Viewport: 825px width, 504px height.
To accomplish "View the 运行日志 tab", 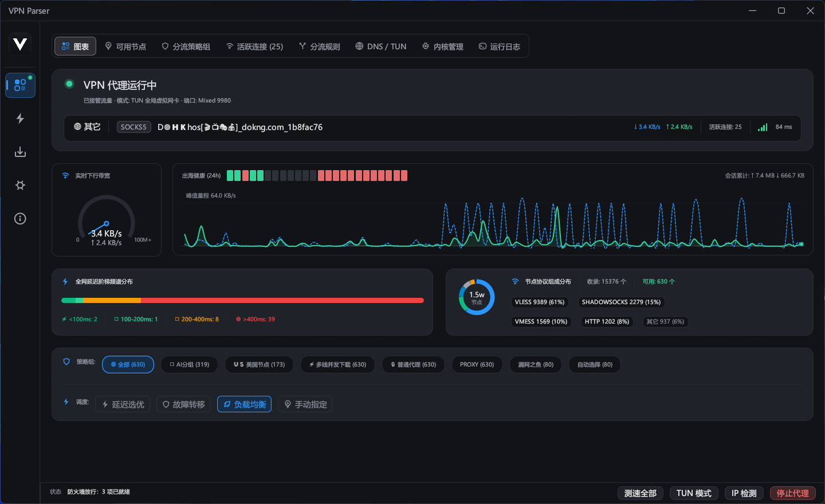I will (x=500, y=46).
